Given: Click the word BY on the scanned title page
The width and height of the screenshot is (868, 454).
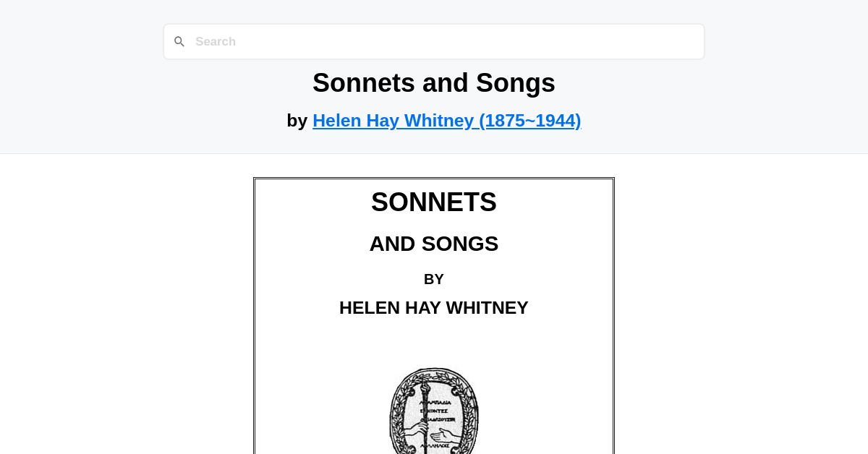Looking at the screenshot, I should [x=434, y=279].
